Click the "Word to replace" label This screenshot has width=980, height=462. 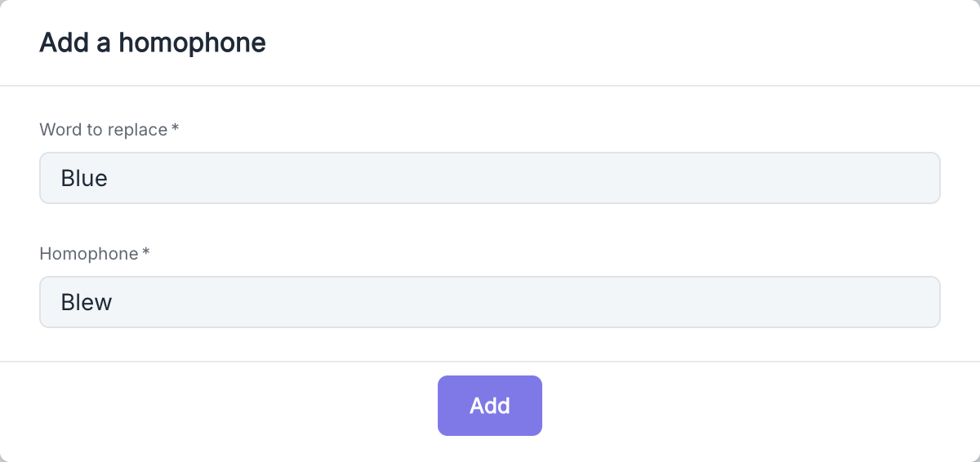[x=103, y=130]
